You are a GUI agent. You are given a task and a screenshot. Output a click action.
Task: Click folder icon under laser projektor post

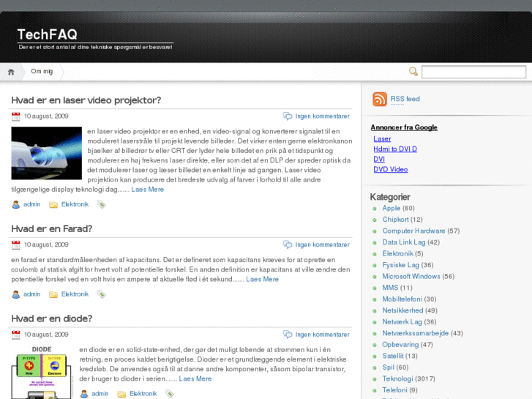point(53,204)
